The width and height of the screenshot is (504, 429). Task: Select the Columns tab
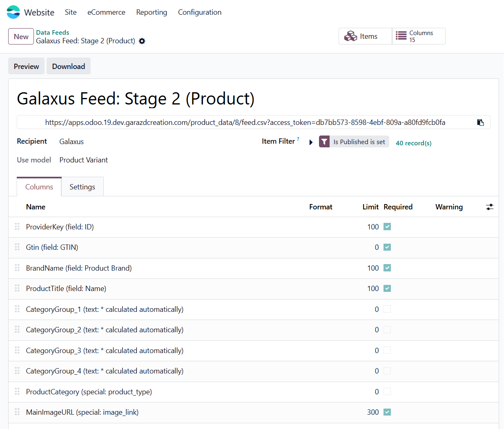point(39,187)
